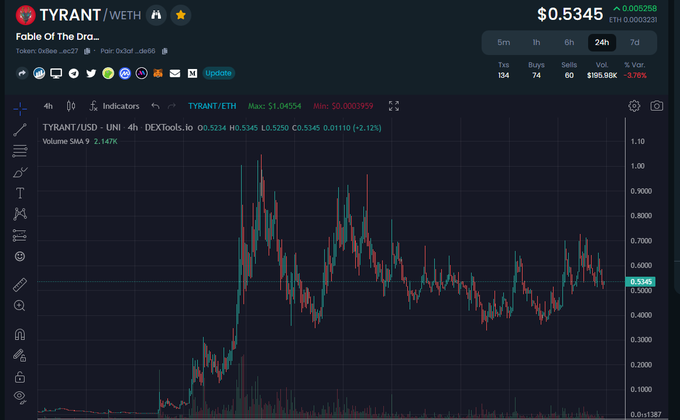This screenshot has height=420, width=680.
Task: Select the brush drawing tool
Action: 20,172
